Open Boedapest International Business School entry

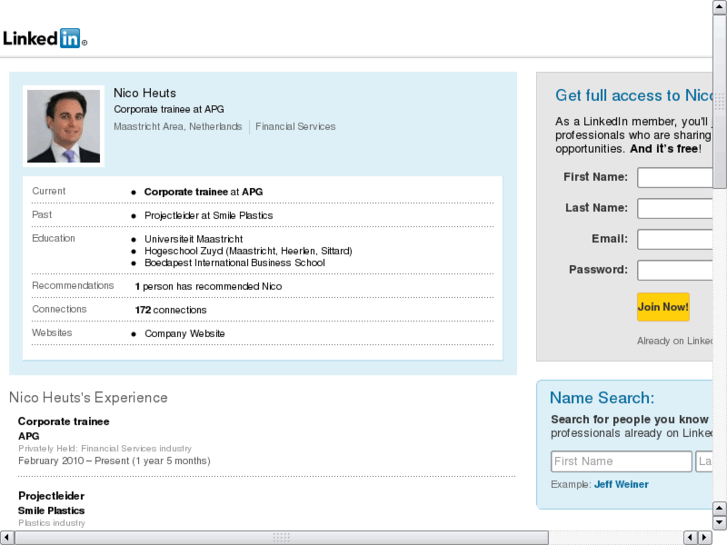[x=235, y=263]
